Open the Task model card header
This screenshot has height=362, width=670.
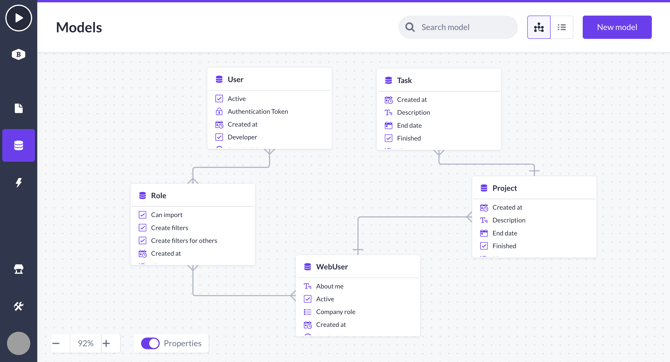(439, 80)
